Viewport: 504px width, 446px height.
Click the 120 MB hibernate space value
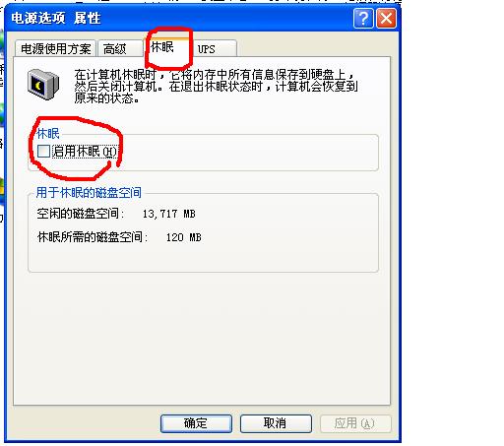pyautogui.click(x=183, y=237)
